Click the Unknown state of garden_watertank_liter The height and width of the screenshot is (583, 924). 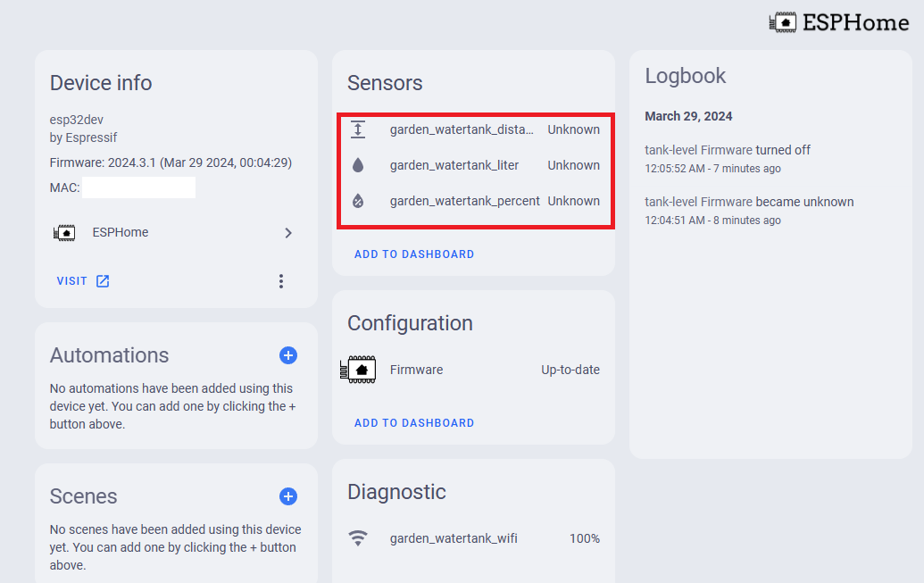574,164
